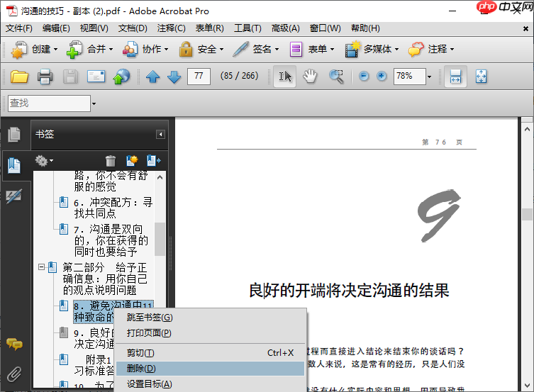Click the Upload globe icon
534x392 pixels.
121,77
